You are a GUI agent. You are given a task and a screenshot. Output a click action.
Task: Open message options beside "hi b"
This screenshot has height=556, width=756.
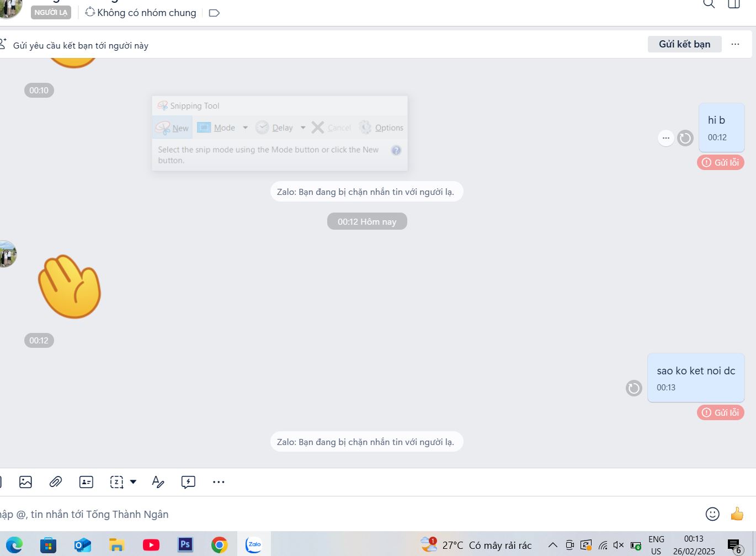(x=666, y=138)
